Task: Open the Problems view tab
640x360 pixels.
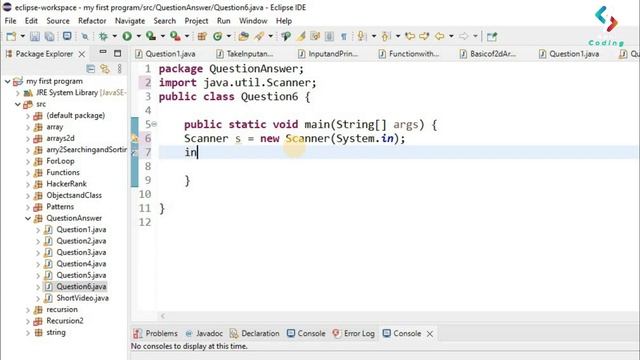Action: click(156, 333)
